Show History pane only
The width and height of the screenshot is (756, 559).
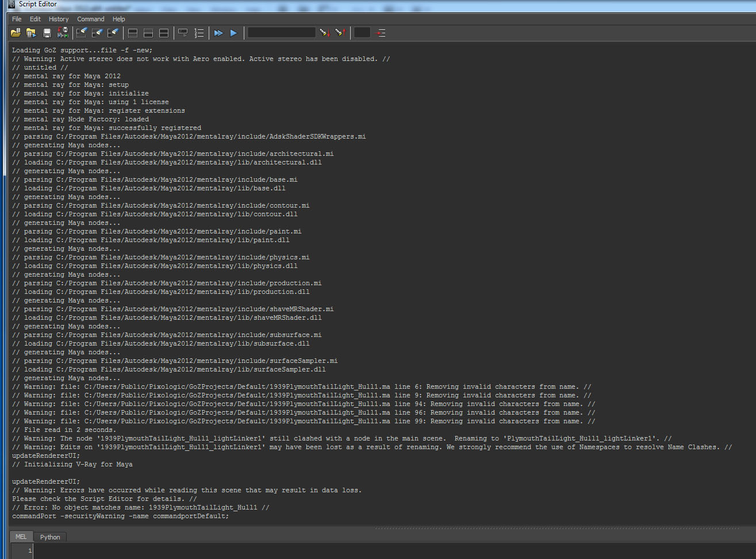pyautogui.click(x=133, y=33)
